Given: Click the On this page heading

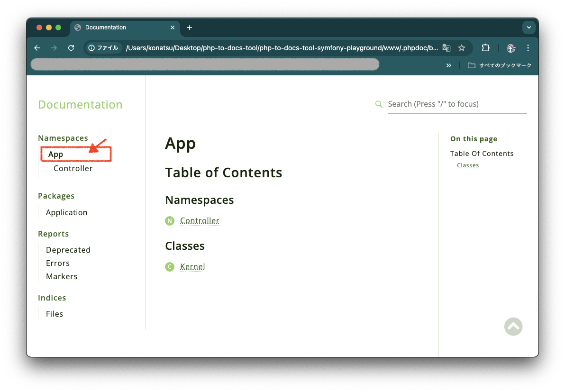Looking at the screenshot, I should coord(474,139).
